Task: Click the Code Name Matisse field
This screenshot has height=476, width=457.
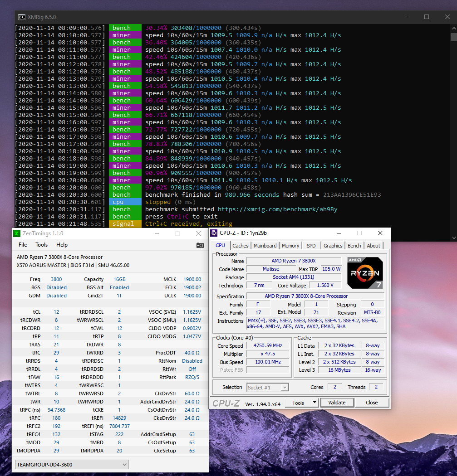Action: click(x=271, y=269)
